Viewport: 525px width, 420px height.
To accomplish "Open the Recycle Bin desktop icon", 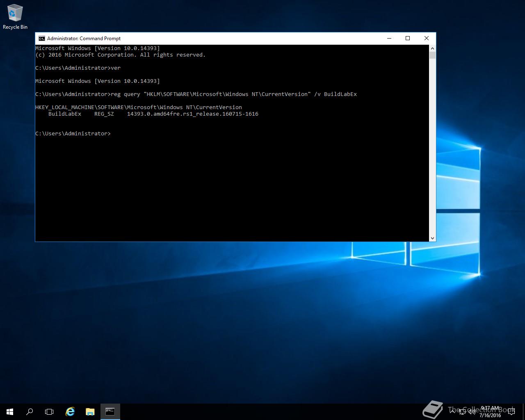I will (15, 17).
